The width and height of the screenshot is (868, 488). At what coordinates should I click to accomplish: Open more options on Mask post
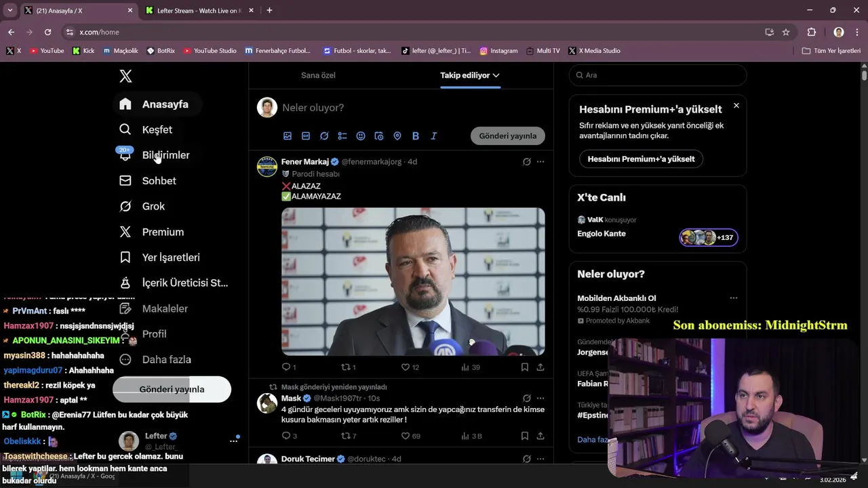click(x=540, y=399)
